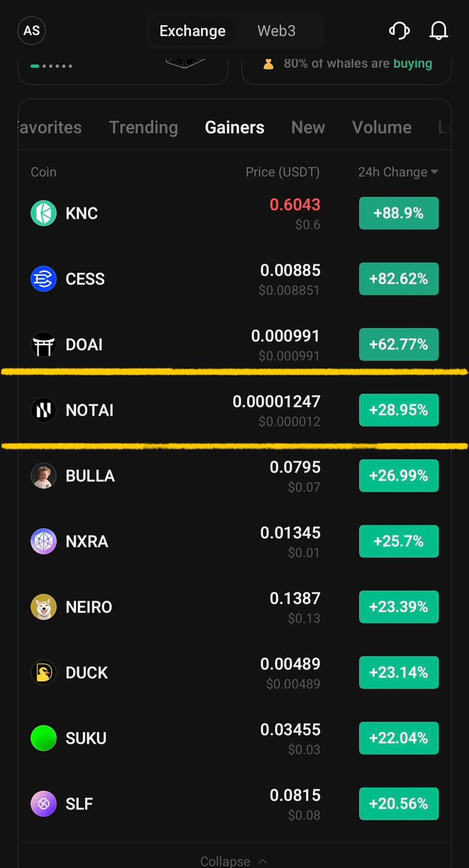
Task: Select the Trending tab
Action: 143,127
